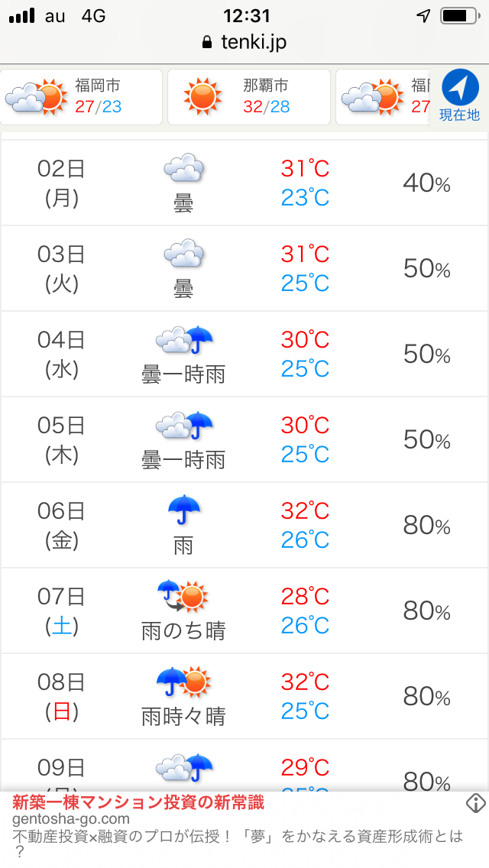This screenshot has width=489, height=868.
Task: Tap the 現在地 current location icon
Action: (460, 95)
